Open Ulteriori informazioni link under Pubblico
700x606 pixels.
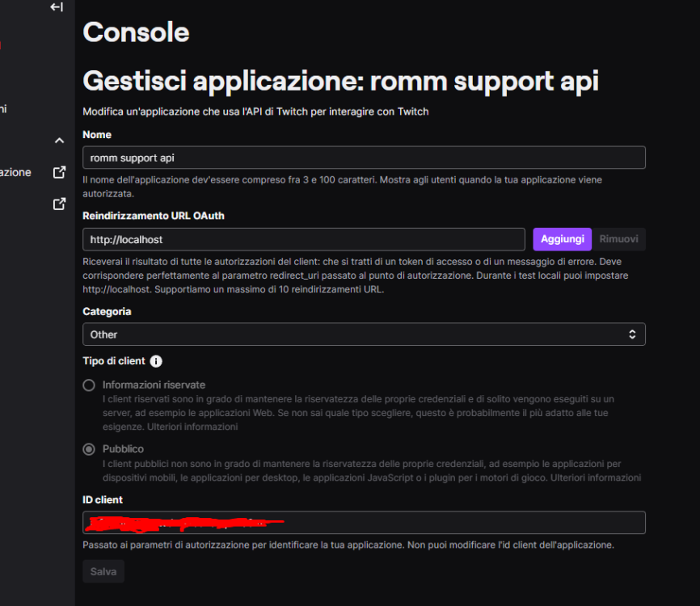(x=596, y=478)
